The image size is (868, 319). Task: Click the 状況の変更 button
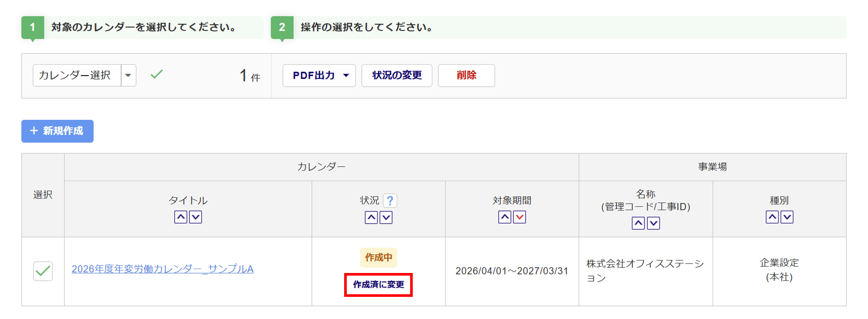pyautogui.click(x=397, y=76)
